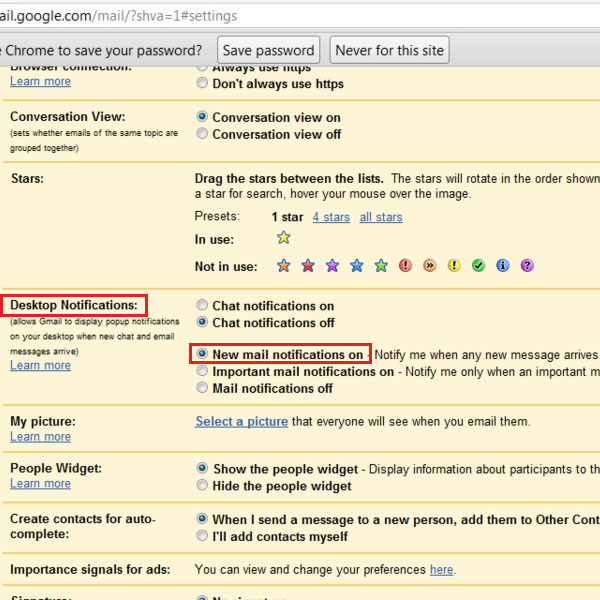Select New mail notifications on
Image resolution: width=600 pixels, height=600 pixels.
tap(202, 354)
